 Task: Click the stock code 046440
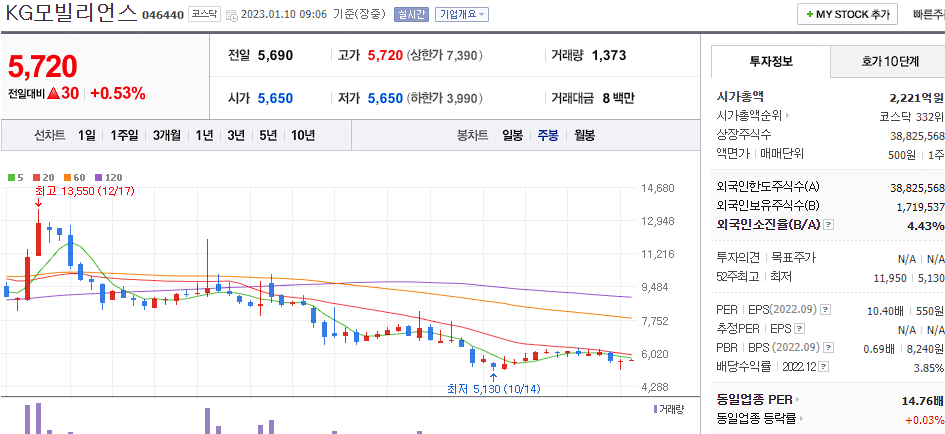click(163, 15)
